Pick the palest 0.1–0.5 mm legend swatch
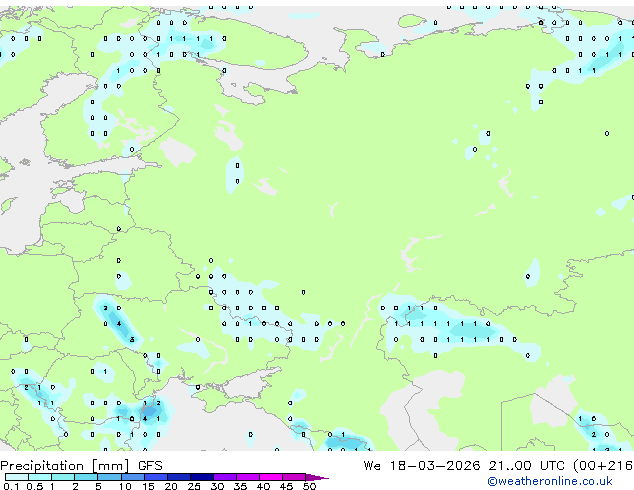Image resolution: width=634 pixels, height=490 pixels. coord(17,477)
